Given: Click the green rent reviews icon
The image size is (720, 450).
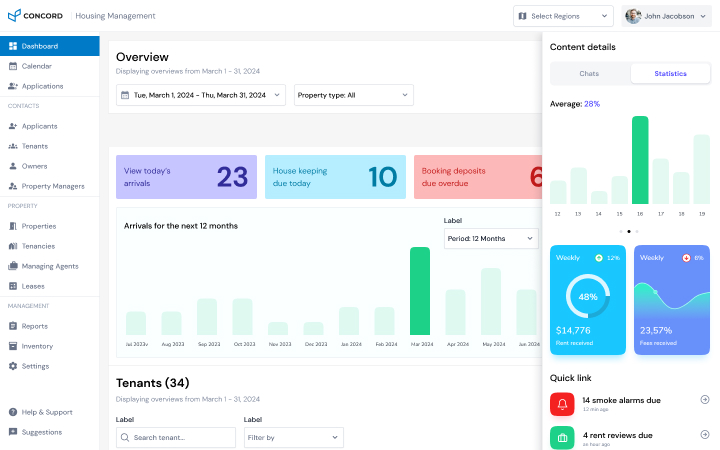Looking at the screenshot, I should coord(562,438).
